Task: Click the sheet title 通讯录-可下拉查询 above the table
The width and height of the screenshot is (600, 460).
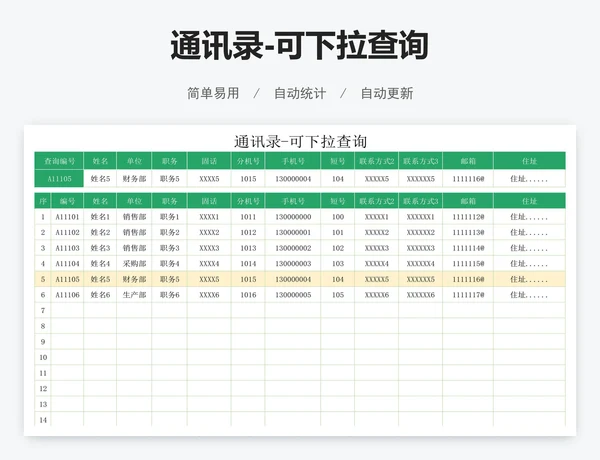Action: (300, 142)
